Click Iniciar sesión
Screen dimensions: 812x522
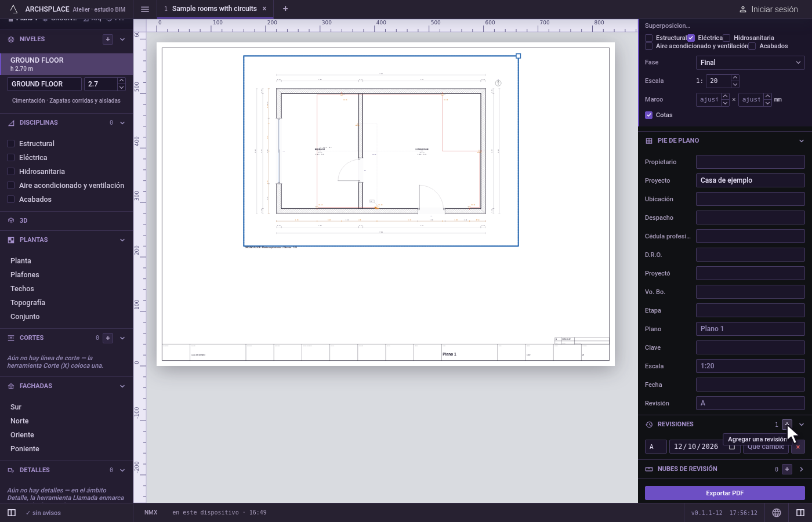tap(768, 9)
